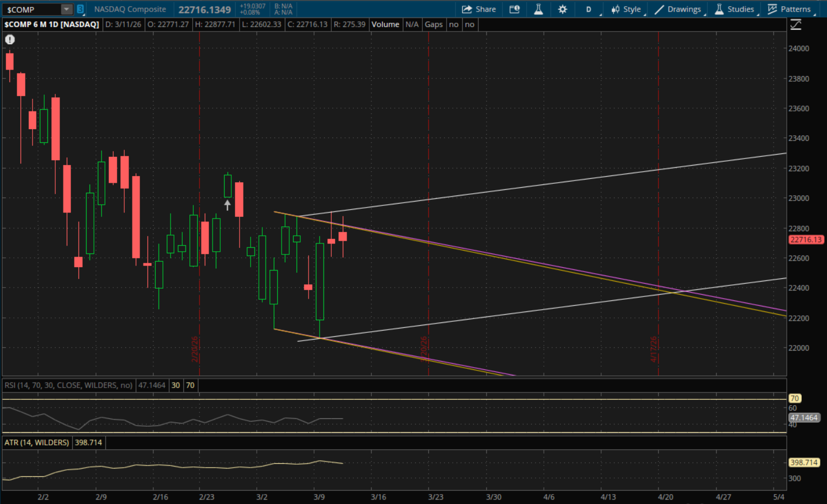Open the Drawings menu
Image resolution: width=827 pixels, height=504 pixels.
point(678,9)
